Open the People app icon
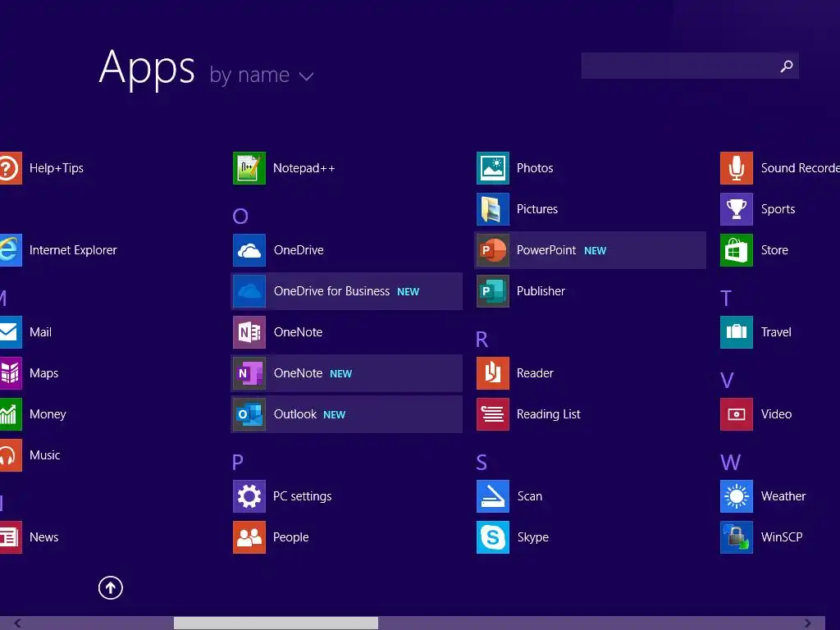 point(249,537)
